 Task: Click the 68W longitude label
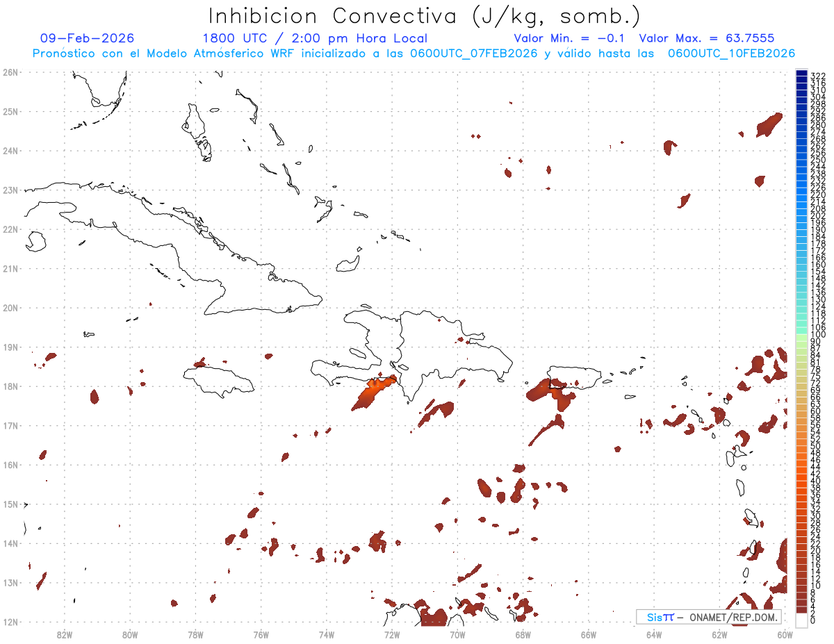pyautogui.click(x=523, y=634)
